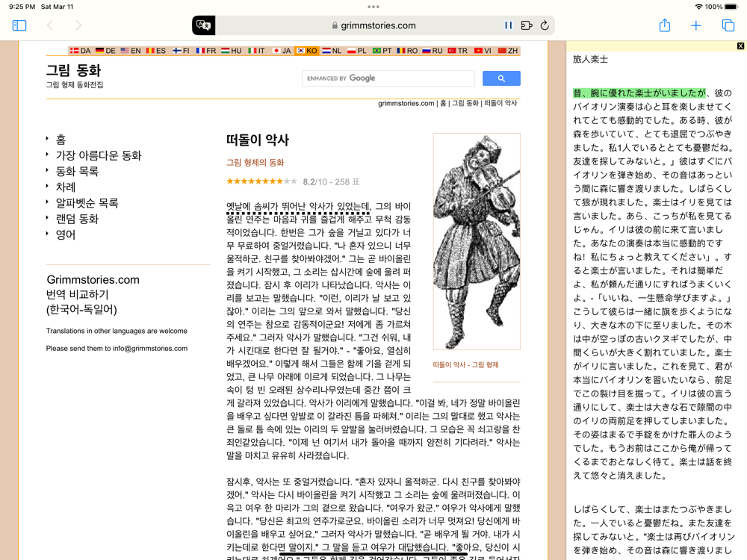Check the Wi-Fi status icon
This screenshot has width=747, height=560.
pos(699,7)
